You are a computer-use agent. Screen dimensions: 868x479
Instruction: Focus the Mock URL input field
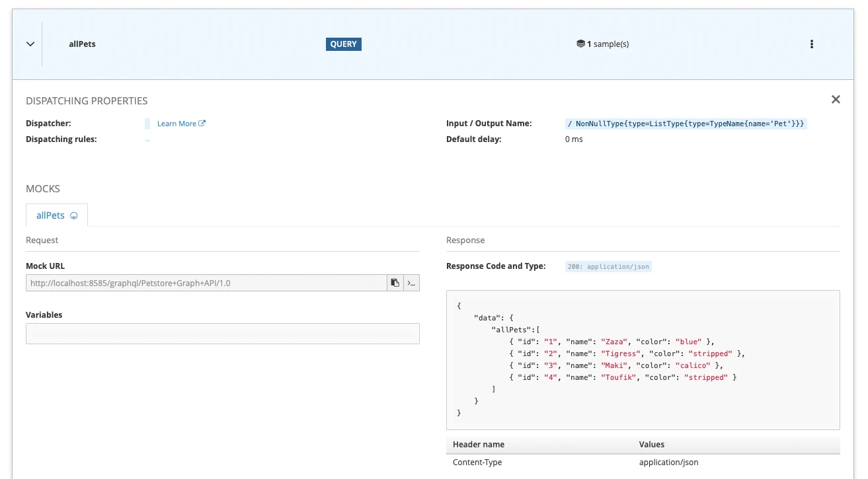[206, 283]
